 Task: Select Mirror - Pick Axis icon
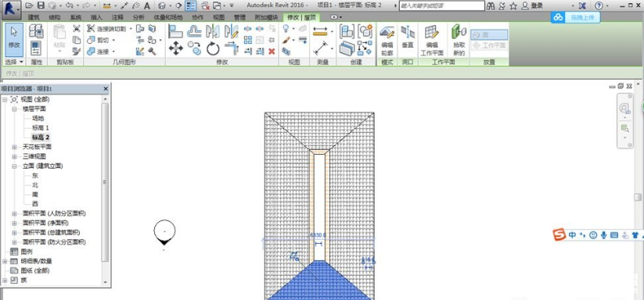[x=213, y=31]
